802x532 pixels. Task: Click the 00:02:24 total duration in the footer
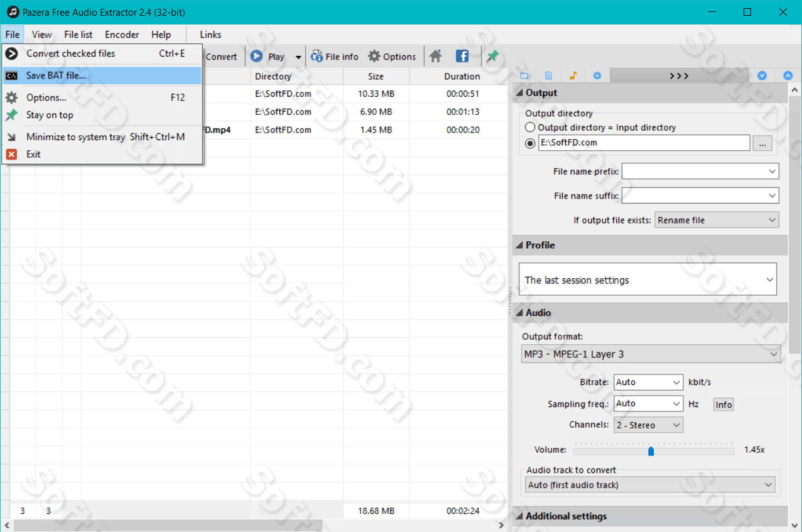click(463, 511)
